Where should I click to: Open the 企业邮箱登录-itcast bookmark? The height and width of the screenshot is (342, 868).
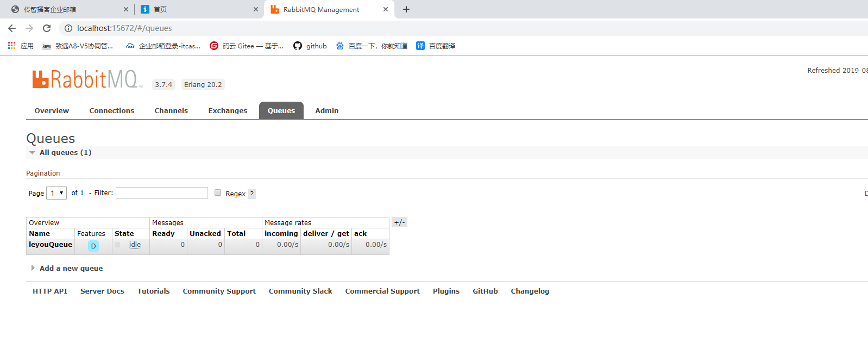pos(163,46)
